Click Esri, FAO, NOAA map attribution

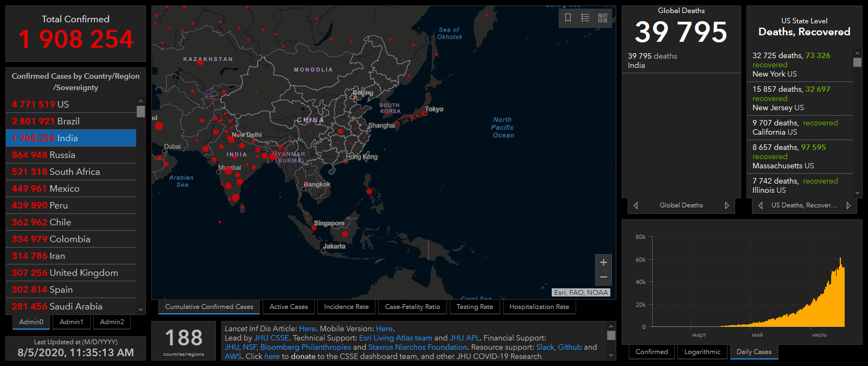pos(581,292)
